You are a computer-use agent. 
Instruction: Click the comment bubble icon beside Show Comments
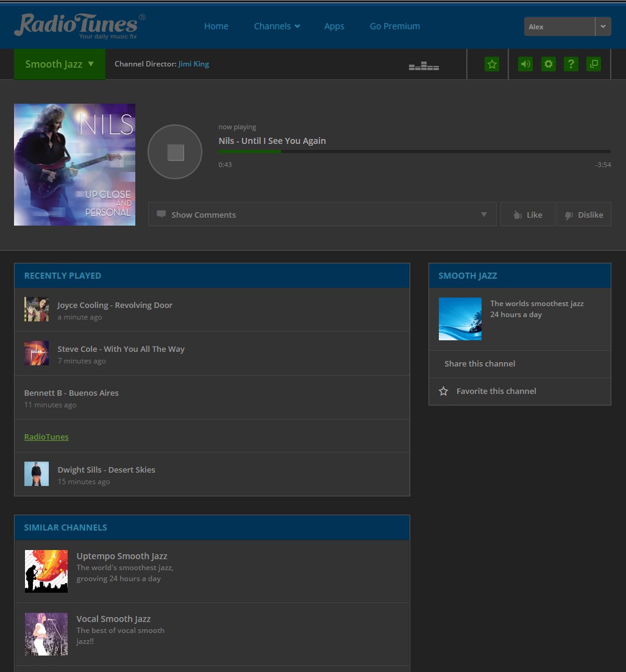pyautogui.click(x=161, y=214)
